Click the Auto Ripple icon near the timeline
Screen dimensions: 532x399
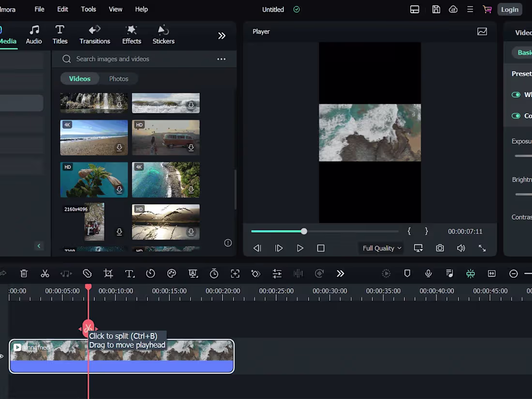tap(471, 273)
